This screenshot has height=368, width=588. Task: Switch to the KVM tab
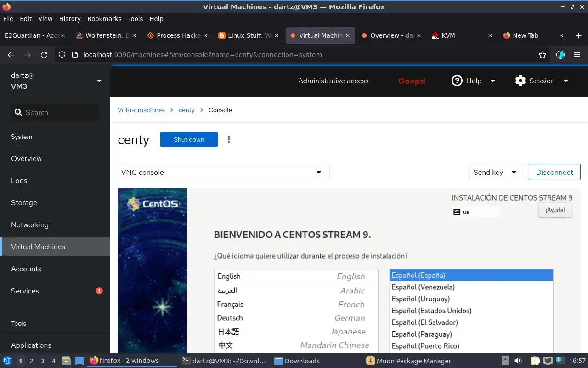[x=462, y=35]
